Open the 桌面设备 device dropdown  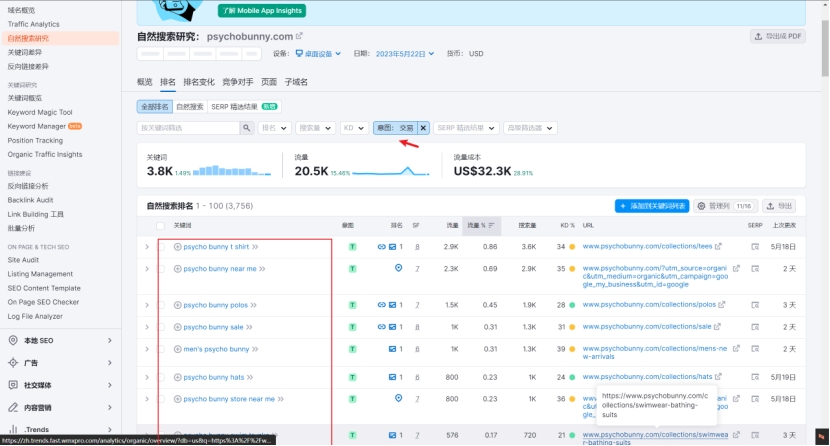click(322, 54)
